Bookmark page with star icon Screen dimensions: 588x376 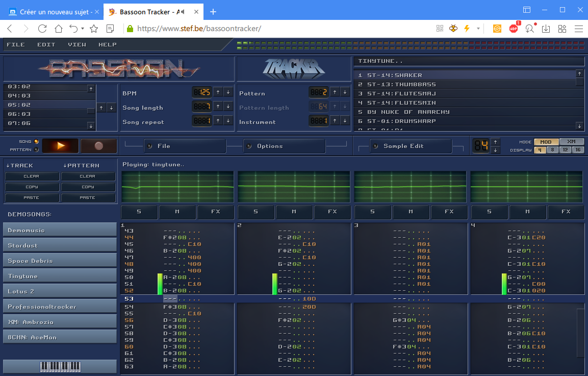click(94, 29)
